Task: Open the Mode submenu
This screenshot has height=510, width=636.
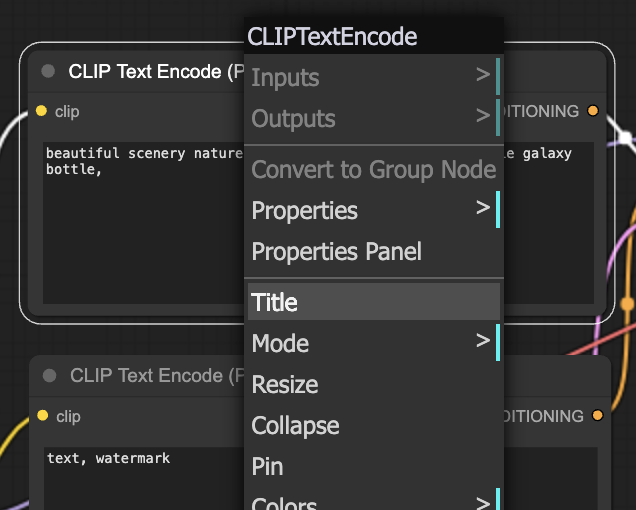Action: click(374, 343)
